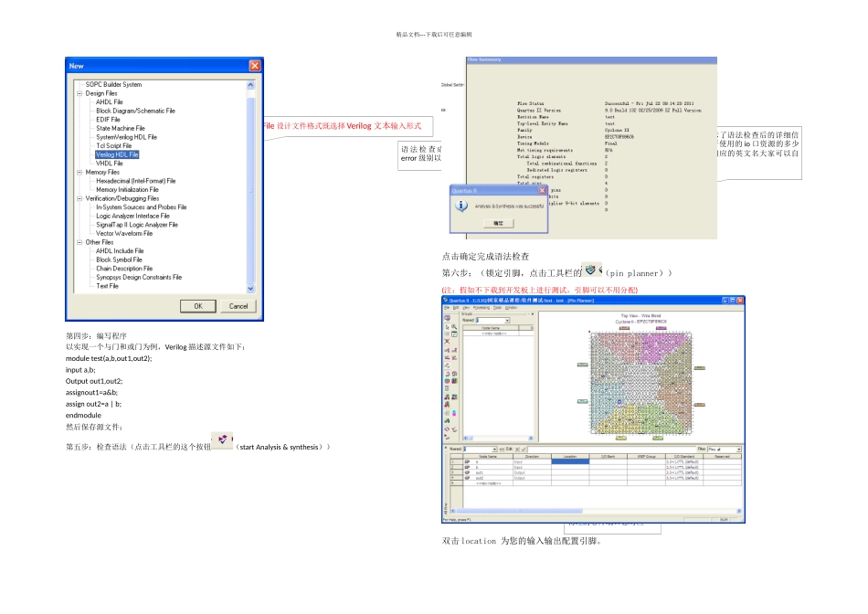This screenshot has width=868, height=614.
Task: Select AHDL File under Design Files
Action: 110,102
